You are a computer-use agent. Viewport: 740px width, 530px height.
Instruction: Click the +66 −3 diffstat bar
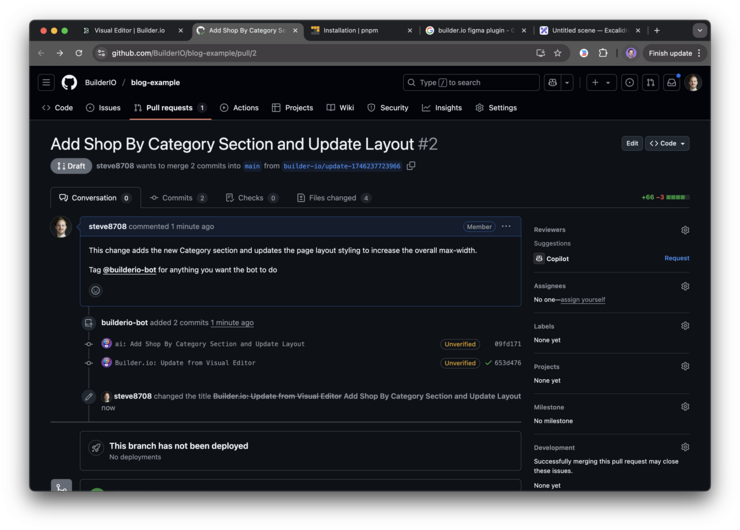click(x=665, y=197)
